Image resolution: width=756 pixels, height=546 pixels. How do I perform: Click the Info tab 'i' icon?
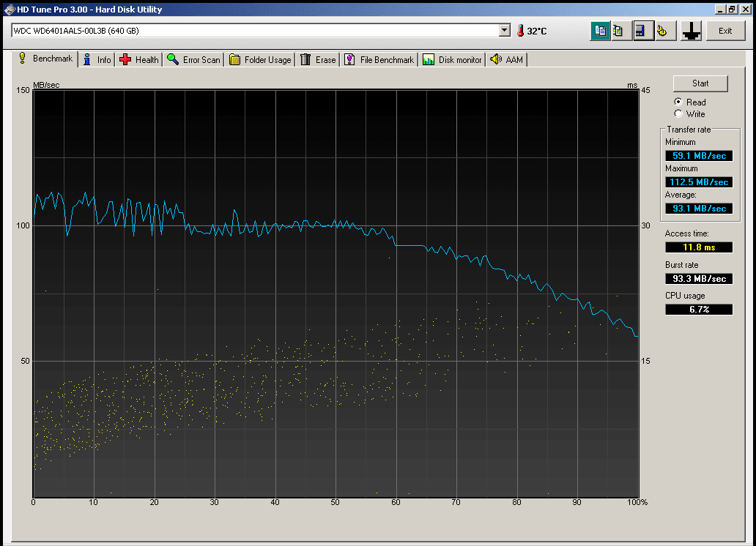click(x=86, y=59)
